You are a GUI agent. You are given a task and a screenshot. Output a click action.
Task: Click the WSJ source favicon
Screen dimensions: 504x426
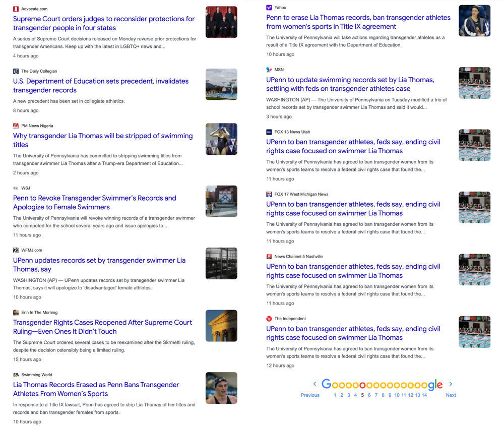click(x=16, y=188)
